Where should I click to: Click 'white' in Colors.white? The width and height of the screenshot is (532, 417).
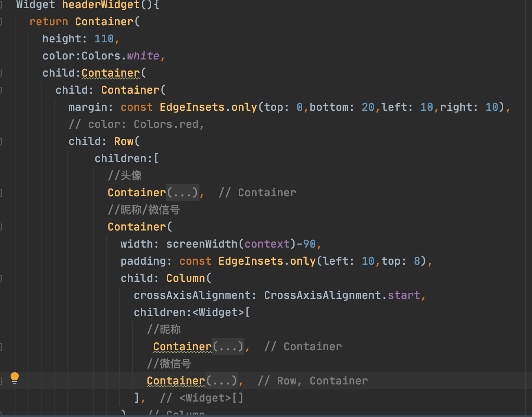[143, 56]
